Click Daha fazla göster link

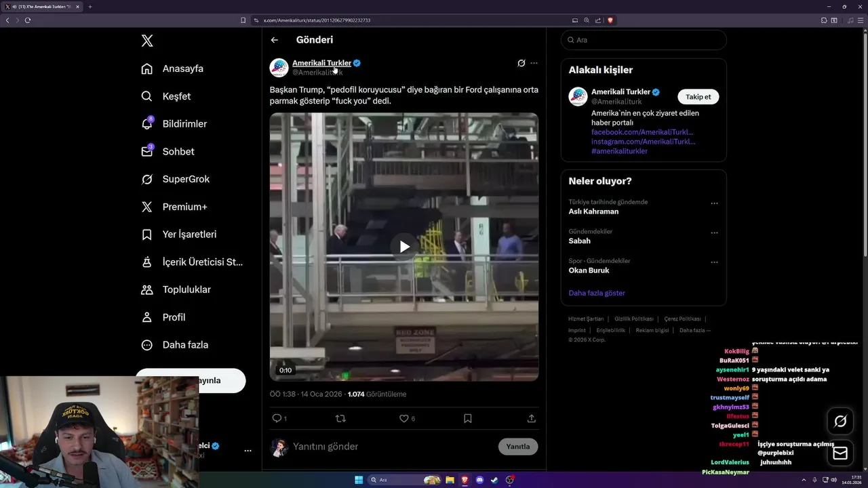pos(597,293)
